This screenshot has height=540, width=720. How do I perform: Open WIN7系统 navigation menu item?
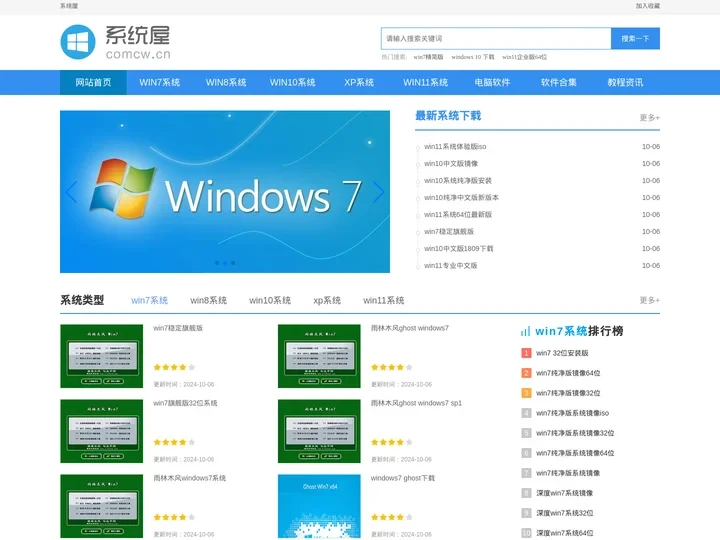pyautogui.click(x=159, y=83)
